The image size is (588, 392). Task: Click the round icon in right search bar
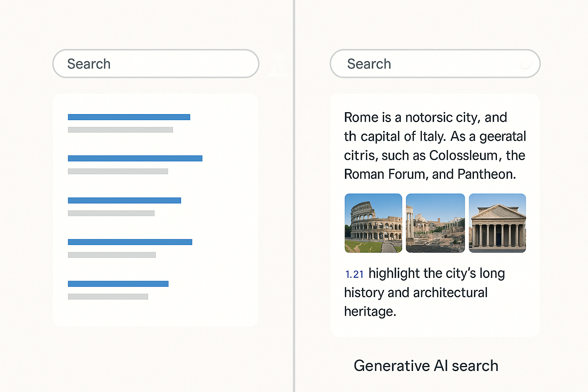(526, 64)
